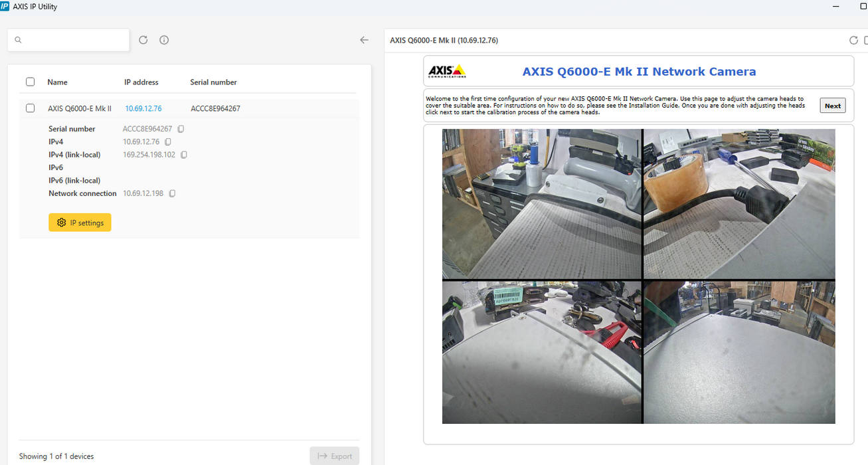Click Next to start calibration
The image size is (868, 465).
pos(833,106)
